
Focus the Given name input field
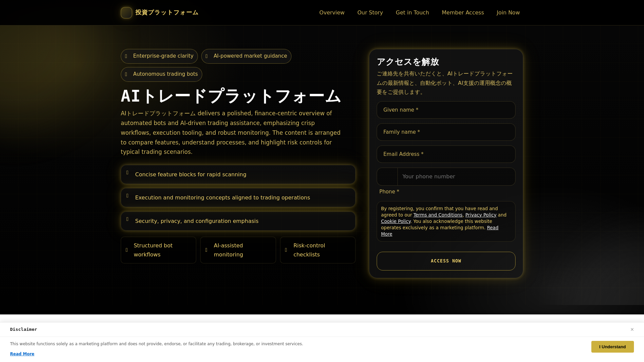(x=446, y=110)
